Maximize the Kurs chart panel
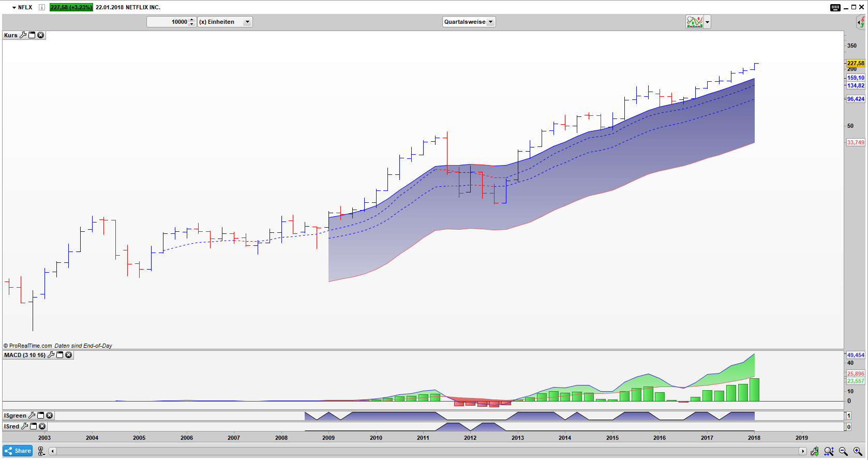The height and width of the screenshot is (460, 868). [32, 35]
